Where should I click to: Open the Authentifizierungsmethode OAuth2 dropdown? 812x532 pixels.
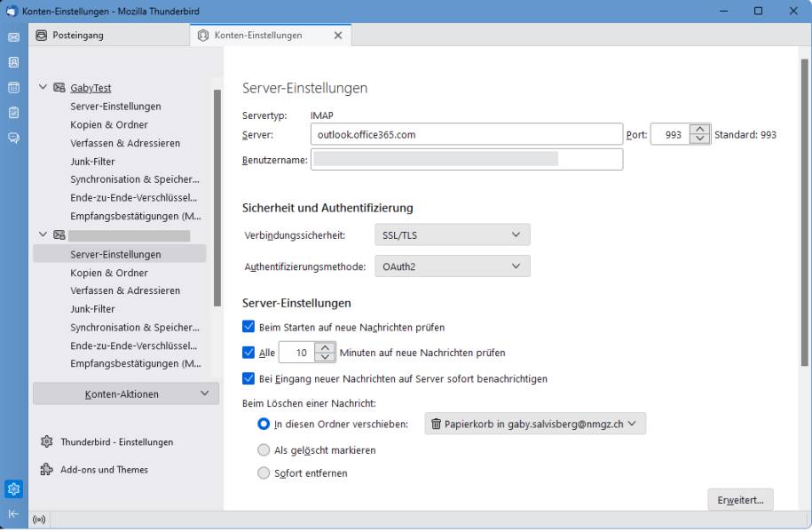click(x=452, y=266)
